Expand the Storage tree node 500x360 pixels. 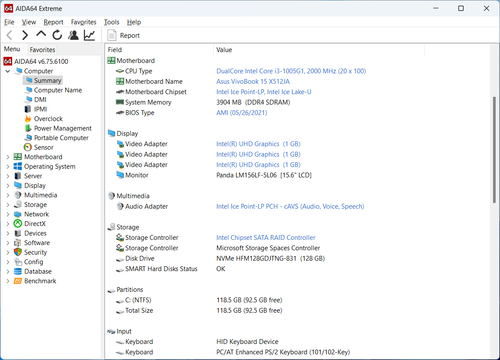click(8, 205)
